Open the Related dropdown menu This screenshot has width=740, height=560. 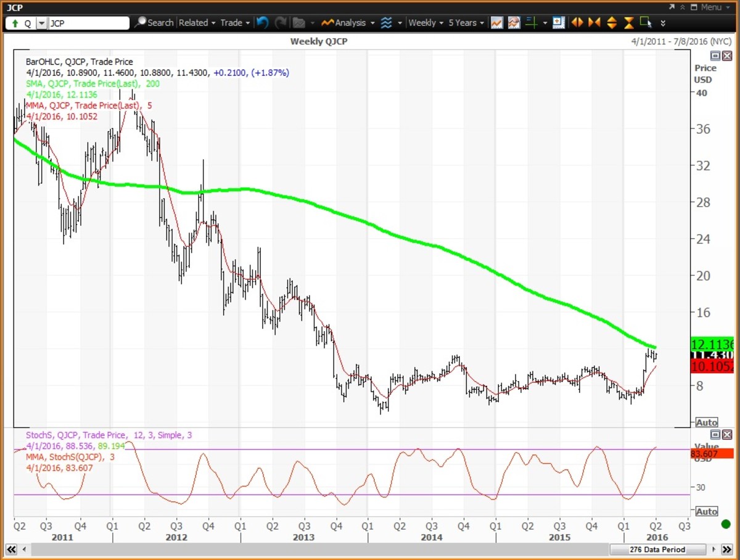(197, 23)
